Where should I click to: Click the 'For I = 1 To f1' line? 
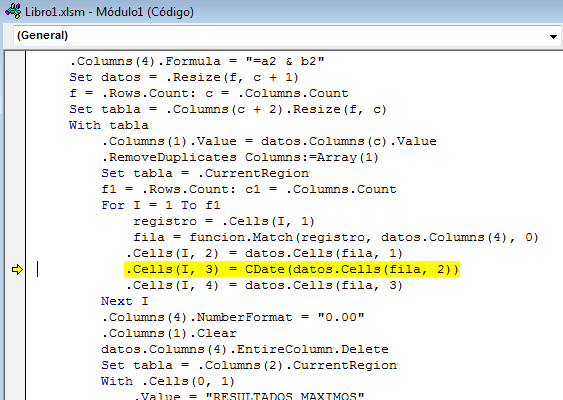160,205
